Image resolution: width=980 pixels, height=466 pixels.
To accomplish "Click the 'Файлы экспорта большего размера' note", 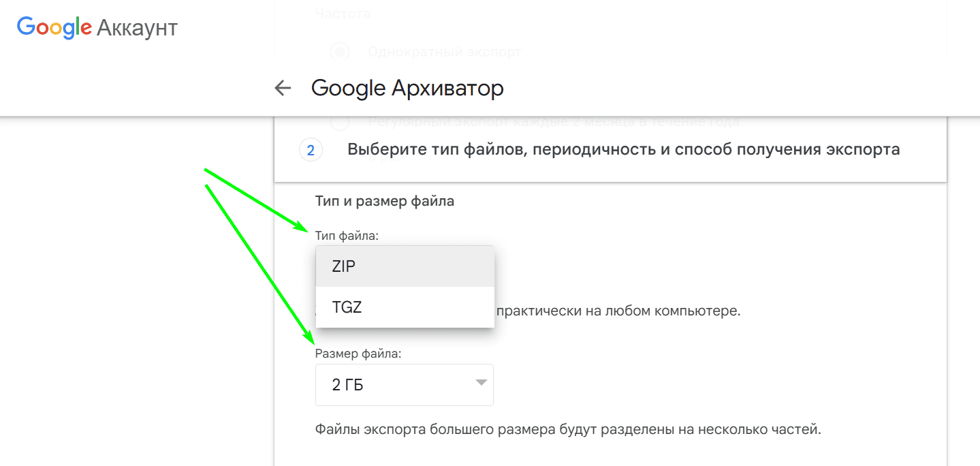I will pyautogui.click(x=569, y=431).
